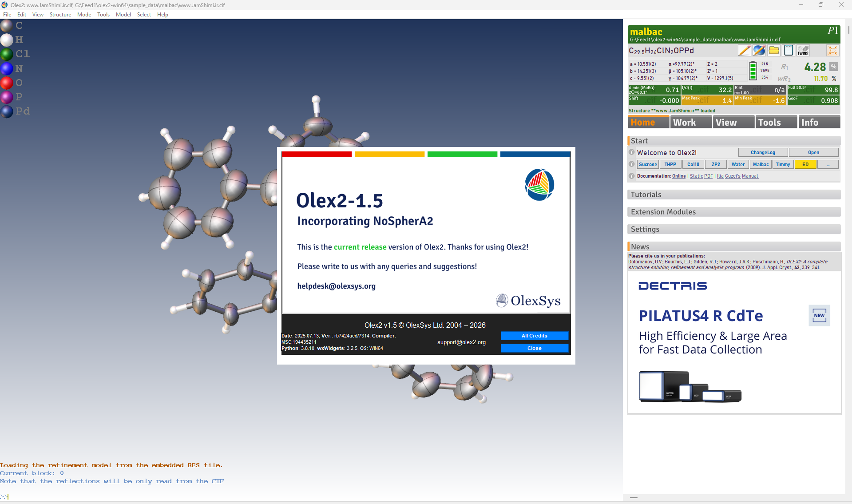Load the Co110 sample structure
This screenshot has width=852, height=504.
693,164
